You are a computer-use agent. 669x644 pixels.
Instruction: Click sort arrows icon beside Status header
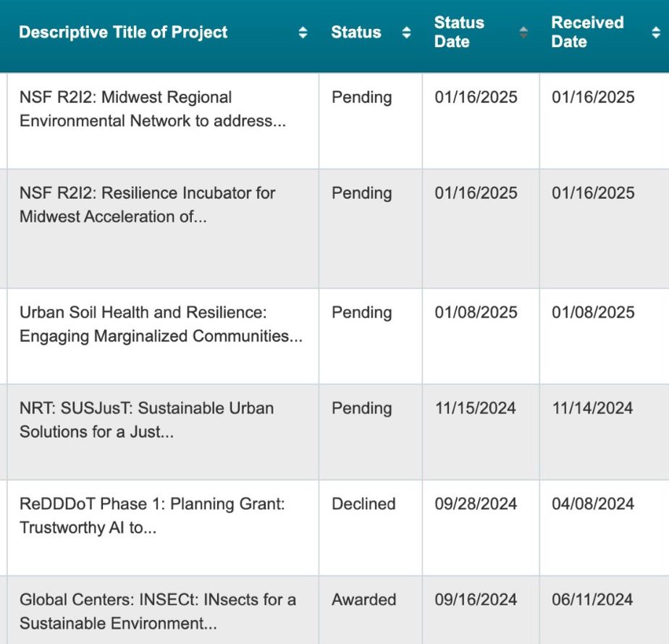(x=406, y=33)
